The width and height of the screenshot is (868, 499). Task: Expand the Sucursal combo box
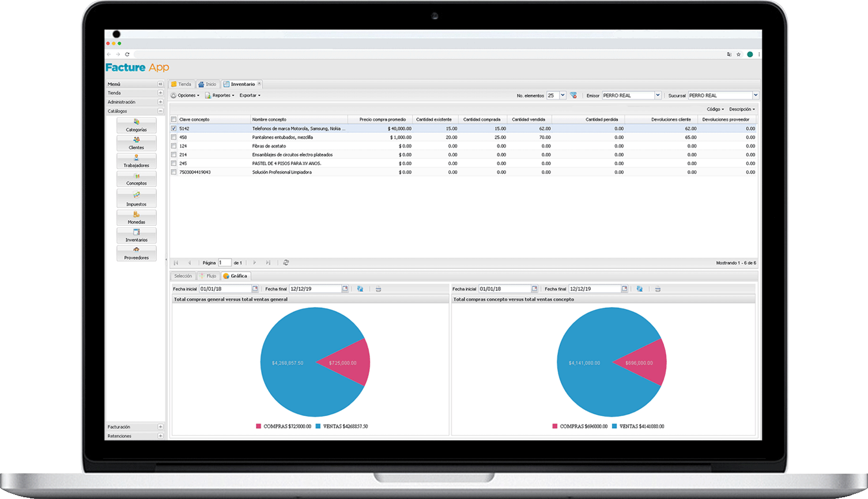[x=756, y=96]
